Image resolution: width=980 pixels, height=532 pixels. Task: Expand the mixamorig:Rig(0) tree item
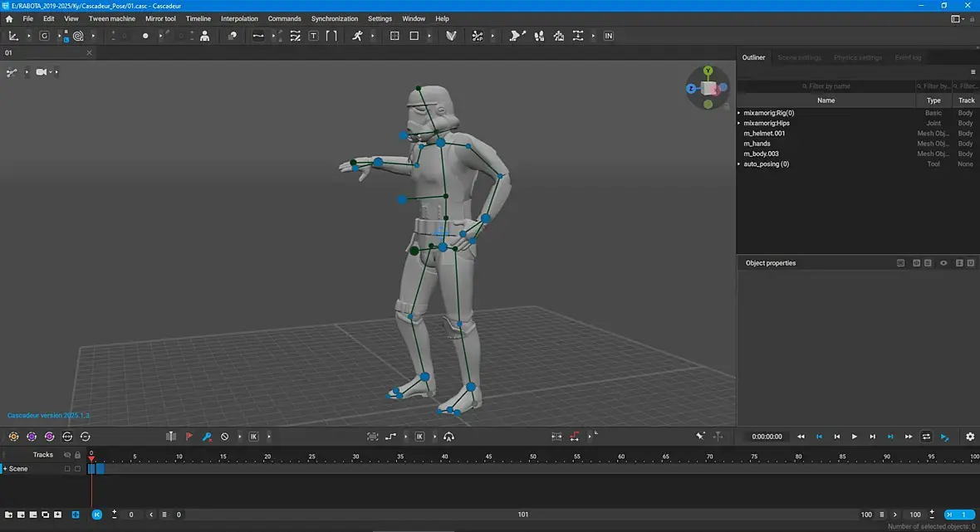click(x=739, y=113)
